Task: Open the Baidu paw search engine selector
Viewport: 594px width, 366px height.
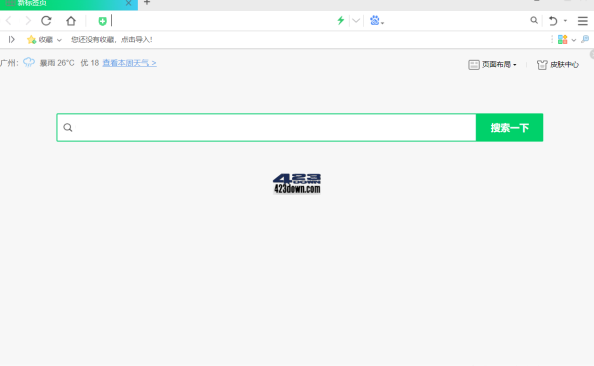Action: click(x=377, y=20)
